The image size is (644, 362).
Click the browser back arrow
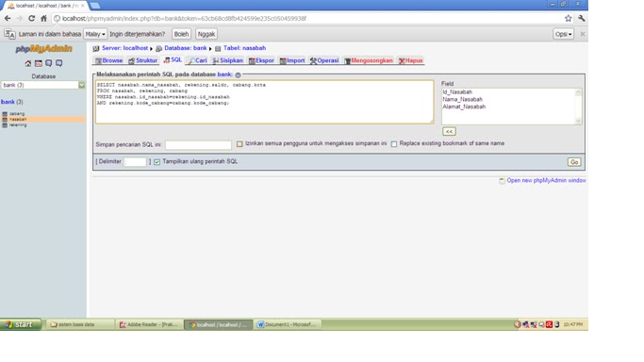8,19
